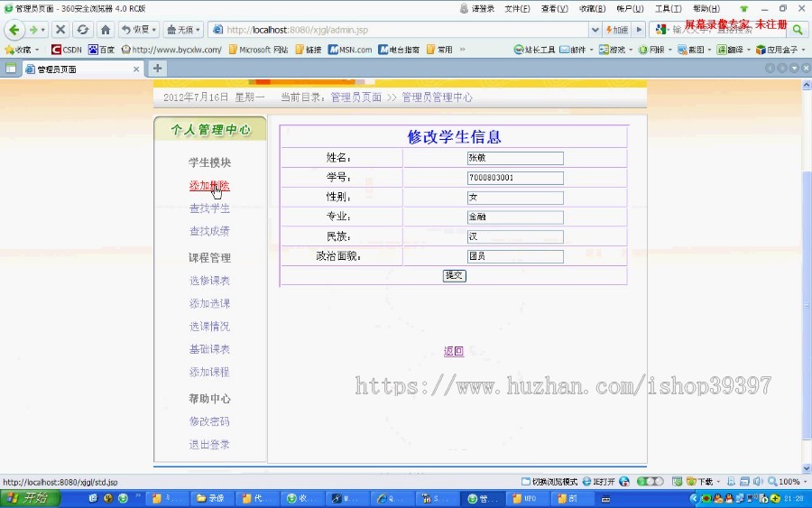812x508 pixels.
Task: Open the 选课情况 sidebar link
Action: tap(209, 327)
